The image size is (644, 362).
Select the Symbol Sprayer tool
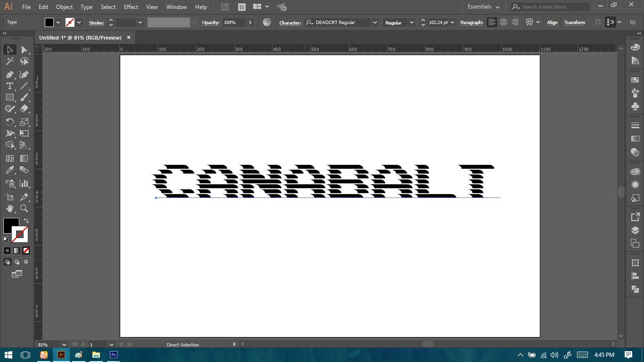(x=9, y=183)
